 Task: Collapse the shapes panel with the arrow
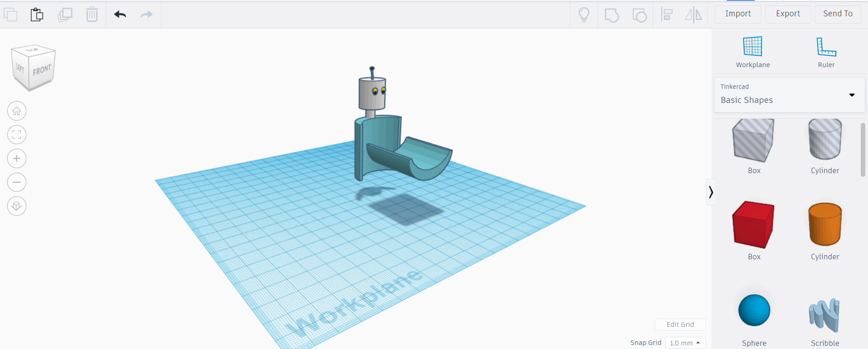click(x=711, y=192)
